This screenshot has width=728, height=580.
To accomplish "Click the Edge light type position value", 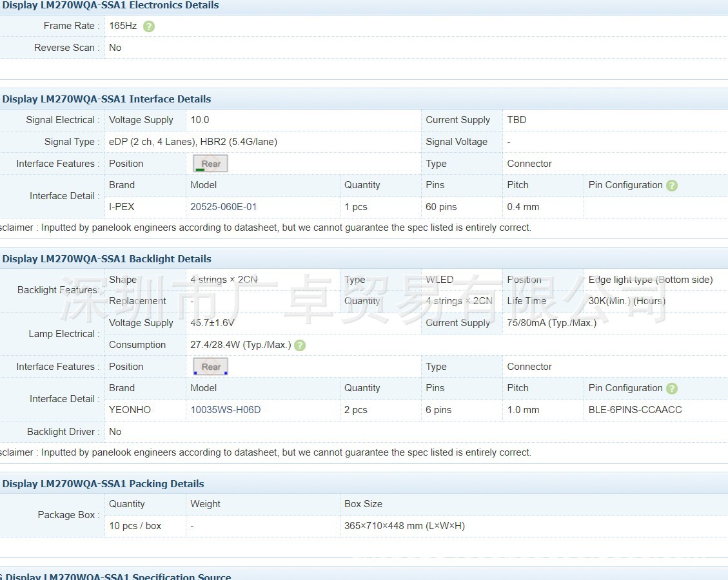I will click(x=651, y=279).
